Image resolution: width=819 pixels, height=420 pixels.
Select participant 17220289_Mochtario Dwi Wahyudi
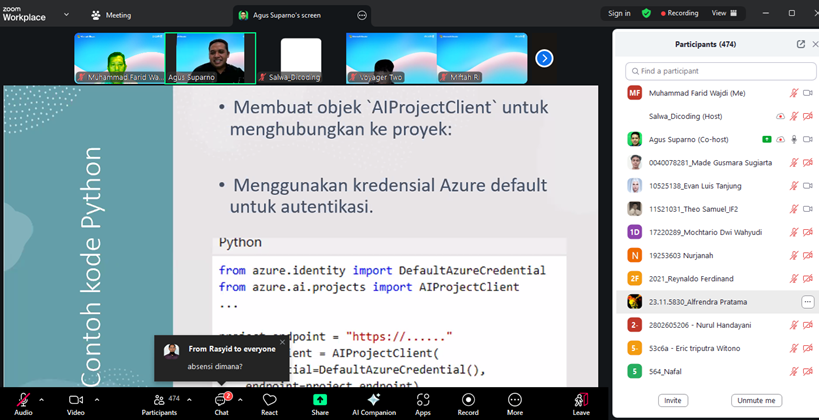[717, 232]
